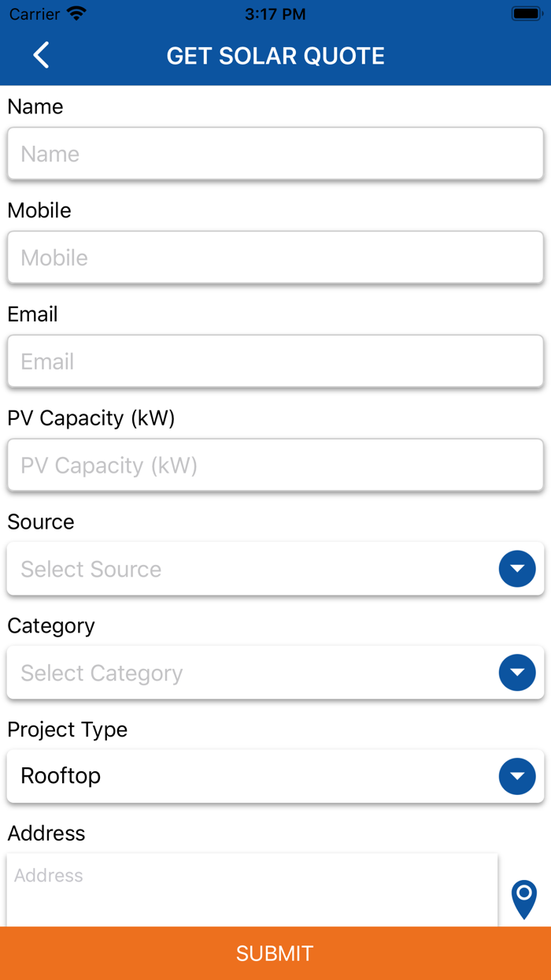Tap the Project Type label text
The width and height of the screenshot is (551, 980).
point(68,729)
